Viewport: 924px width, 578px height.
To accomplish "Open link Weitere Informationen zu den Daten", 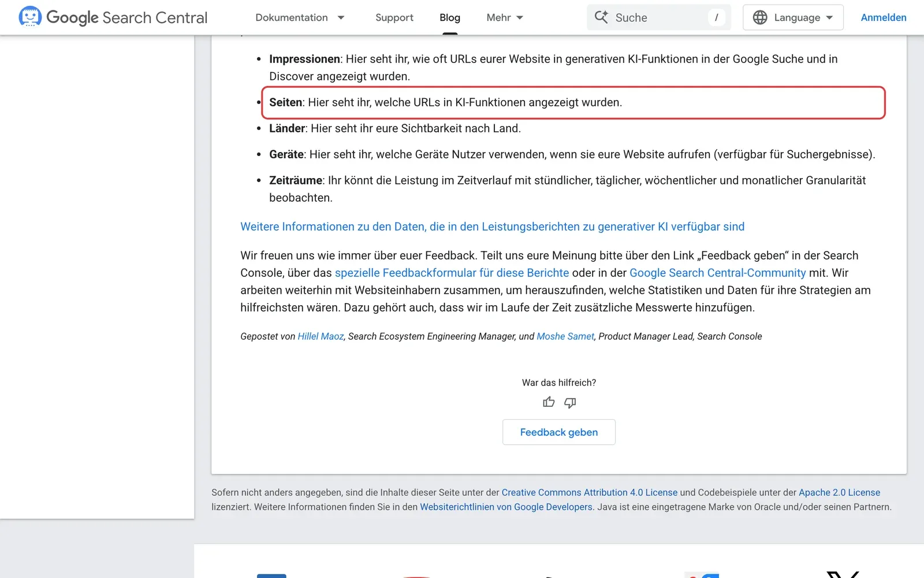I will [493, 227].
